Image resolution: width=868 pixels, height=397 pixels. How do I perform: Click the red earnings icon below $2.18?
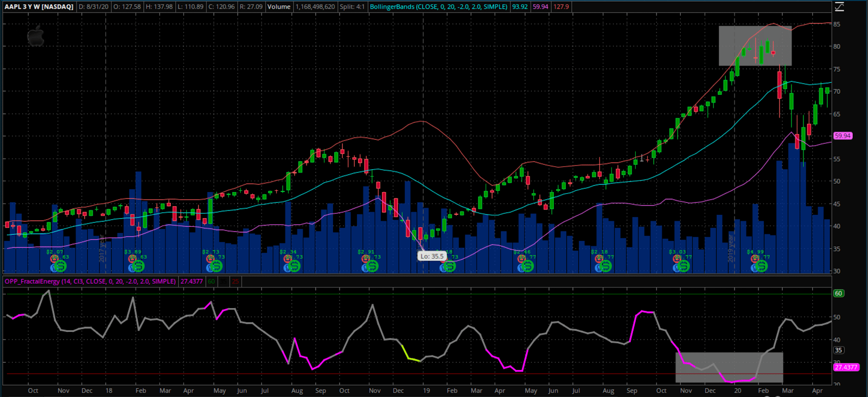(x=599, y=259)
